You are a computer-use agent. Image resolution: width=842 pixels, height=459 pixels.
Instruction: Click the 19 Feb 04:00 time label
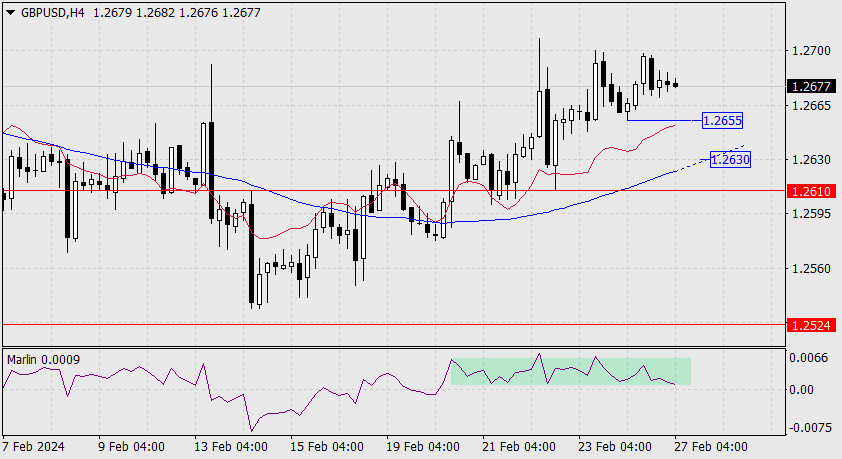[x=423, y=447]
